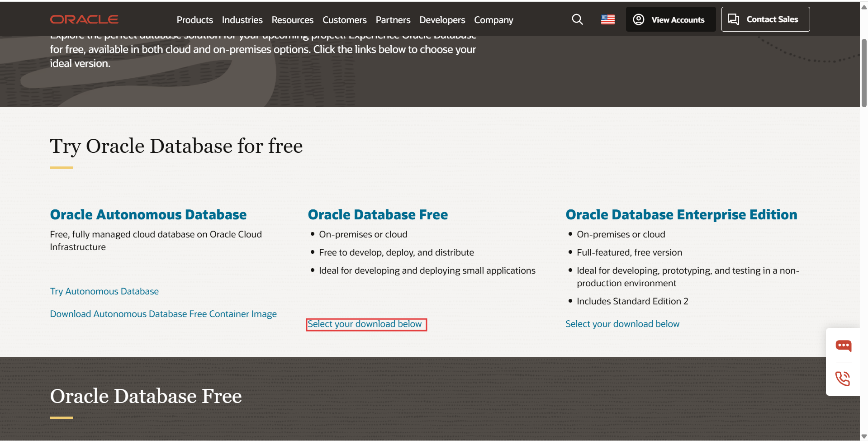Click the Contact Sales button
868x441 pixels.
click(x=765, y=19)
